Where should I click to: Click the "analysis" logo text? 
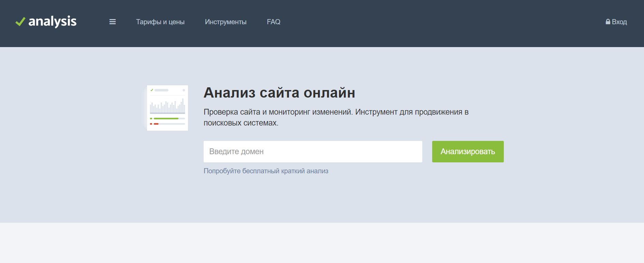[x=53, y=21]
